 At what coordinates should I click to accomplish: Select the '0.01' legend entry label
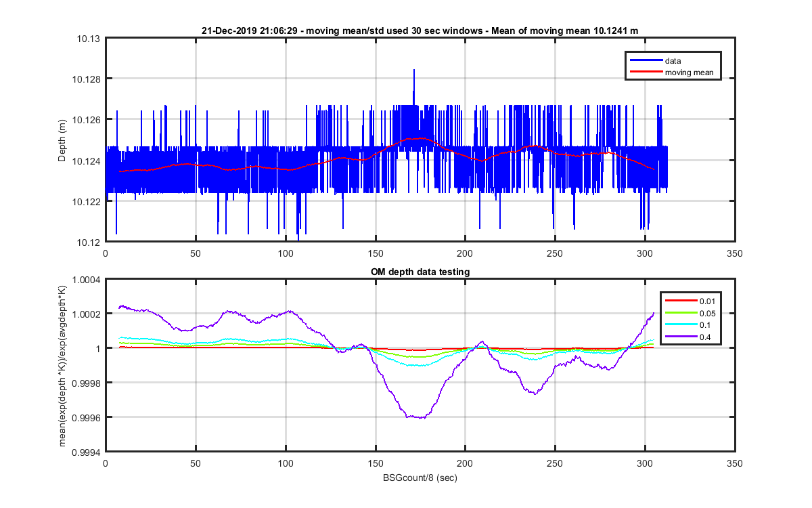[707, 301]
